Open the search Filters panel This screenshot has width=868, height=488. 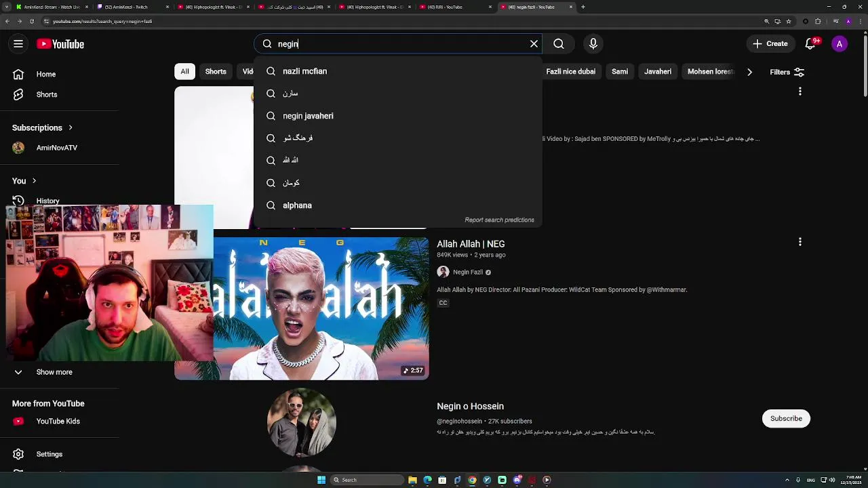[x=787, y=72]
